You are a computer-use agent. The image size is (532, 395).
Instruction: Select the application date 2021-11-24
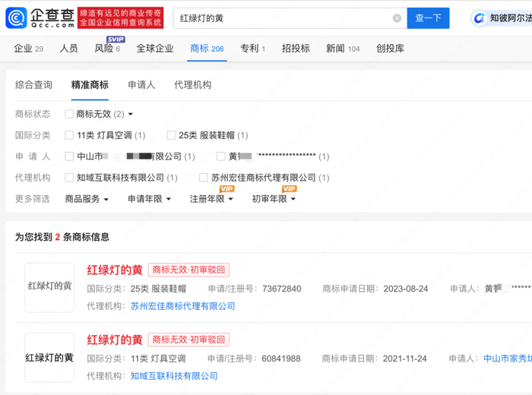405,359
